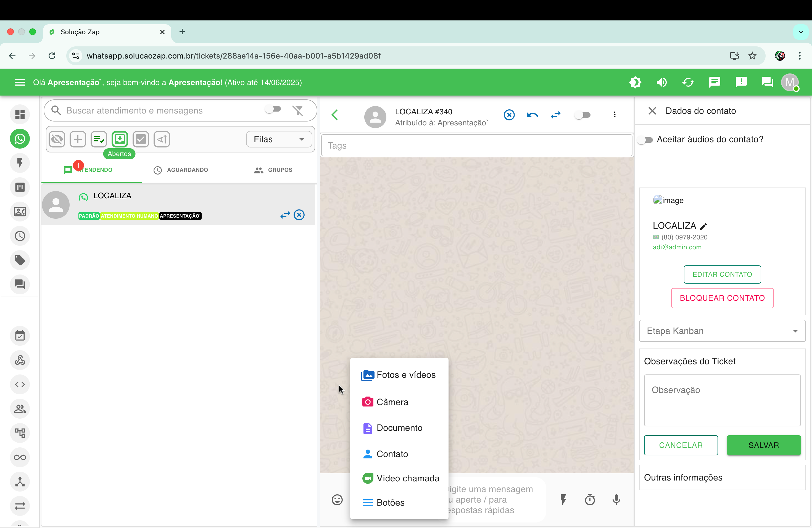This screenshot has height=528, width=812.
Task: Click the EDITAR CONTATO button
Action: (x=722, y=274)
